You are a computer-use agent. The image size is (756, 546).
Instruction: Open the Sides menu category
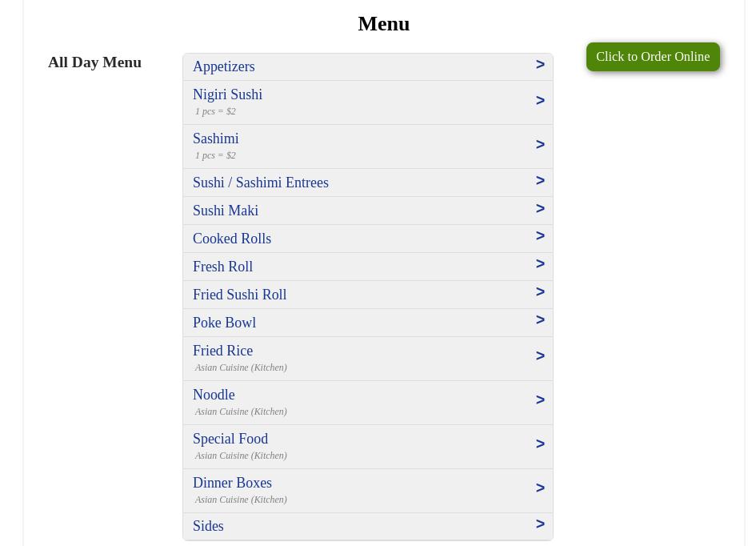coord(208,526)
